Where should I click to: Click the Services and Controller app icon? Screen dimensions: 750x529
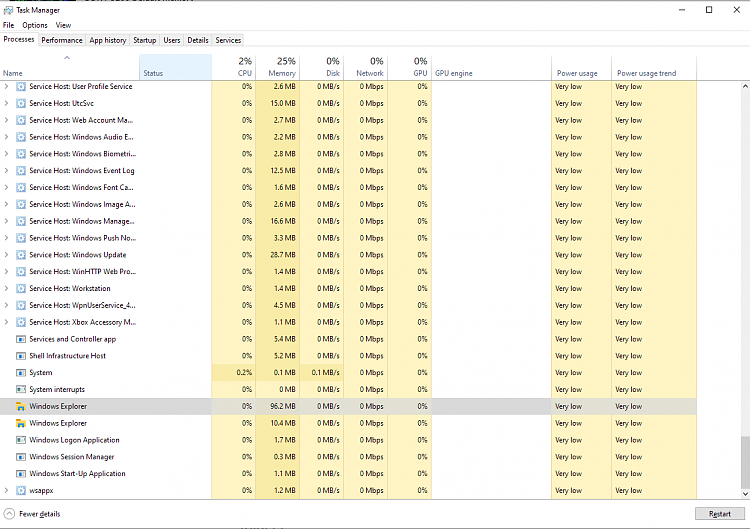[x=21, y=339]
